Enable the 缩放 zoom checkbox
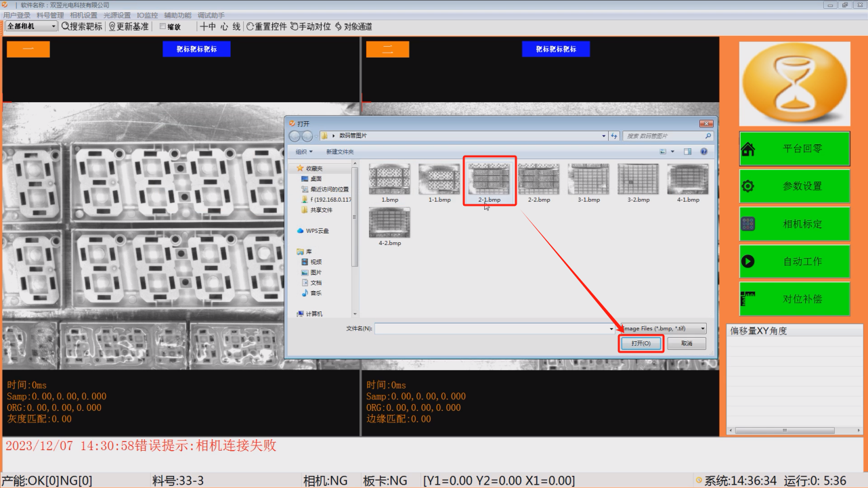The width and height of the screenshot is (868, 488). pos(162,27)
